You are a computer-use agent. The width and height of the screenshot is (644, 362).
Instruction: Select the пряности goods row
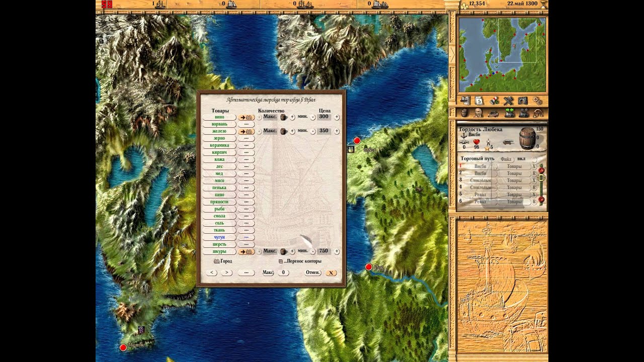pos(219,202)
